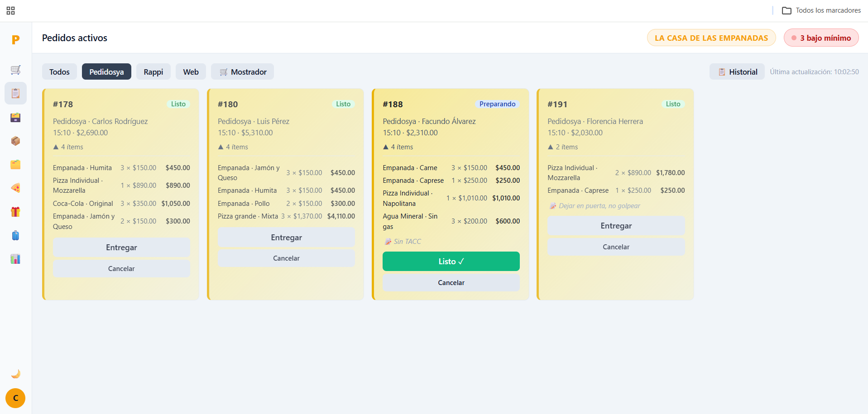This screenshot has height=414, width=868.
Task: Open the cardboard package box sidebar icon
Action: pyautogui.click(x=15, y=141)
